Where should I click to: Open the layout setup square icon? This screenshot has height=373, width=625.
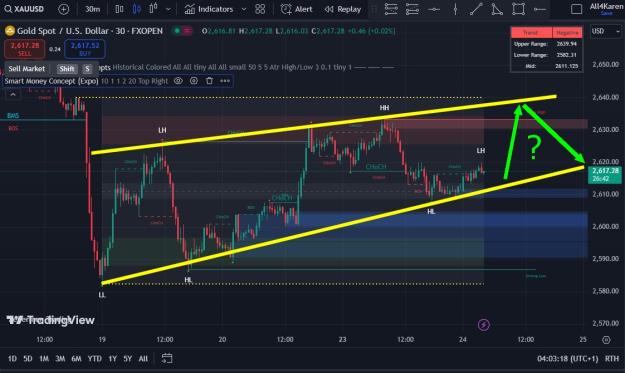(x=576, y=9)
